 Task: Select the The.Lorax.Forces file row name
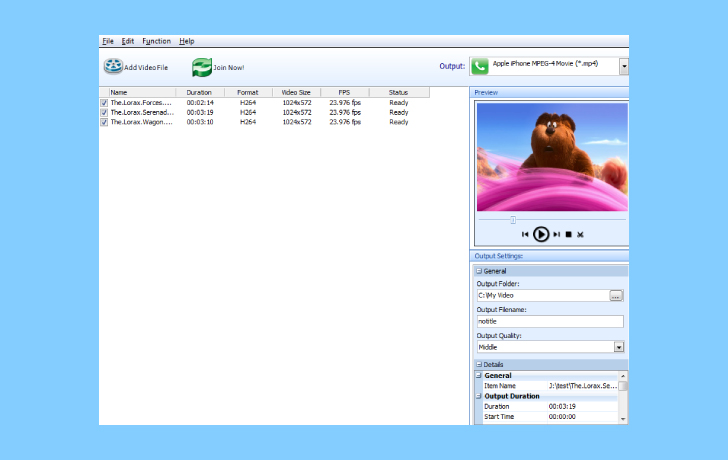[141, 103]
